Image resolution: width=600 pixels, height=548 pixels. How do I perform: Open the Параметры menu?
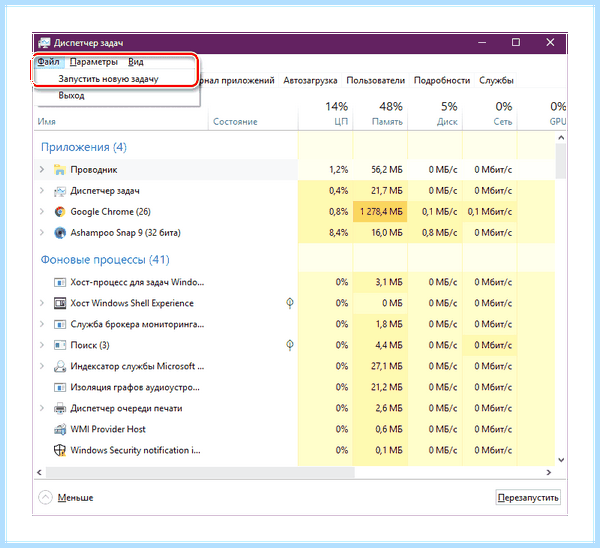pyautogui.click(x=94, y=62)
